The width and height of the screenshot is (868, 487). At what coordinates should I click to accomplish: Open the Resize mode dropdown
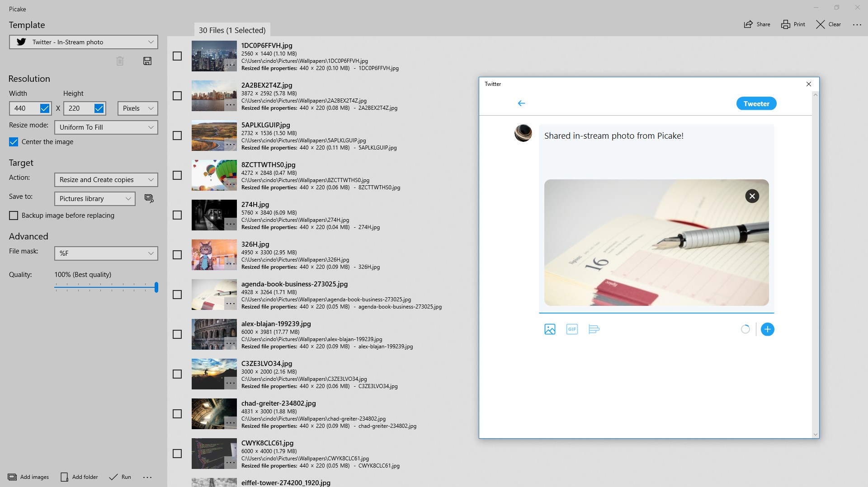pyautogui.click(x=106, y=127)
